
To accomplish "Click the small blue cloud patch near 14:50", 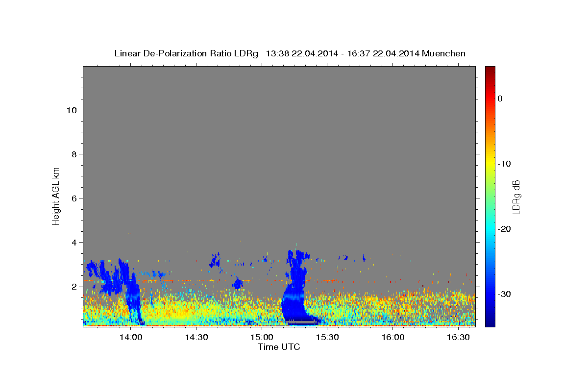I will pyautogui.click(x=238, y=283).
